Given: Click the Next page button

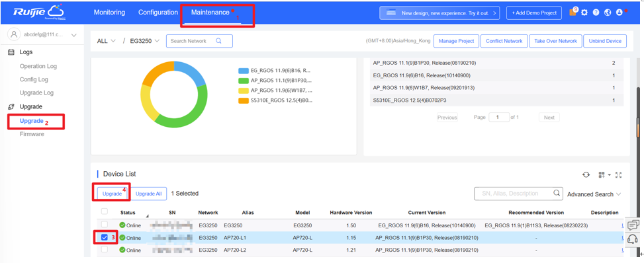Looking at the screenshot, I should tap(549, 118).
